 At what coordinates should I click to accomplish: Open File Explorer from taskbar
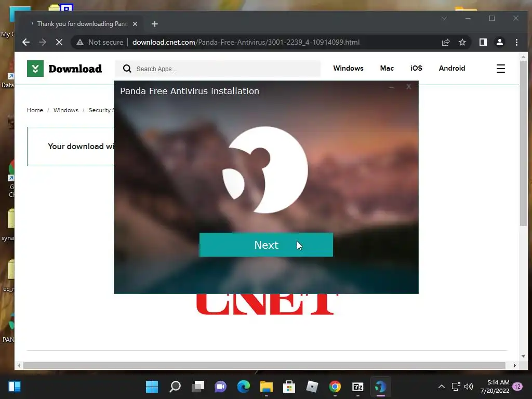[x=267, y=387]
